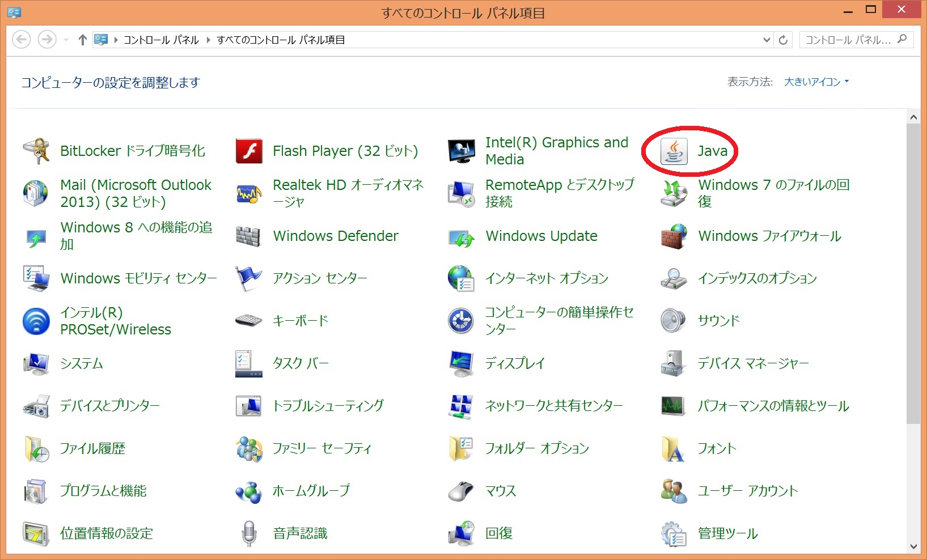Open the Windows 7 file recovery icon

[x=674, y=193]
